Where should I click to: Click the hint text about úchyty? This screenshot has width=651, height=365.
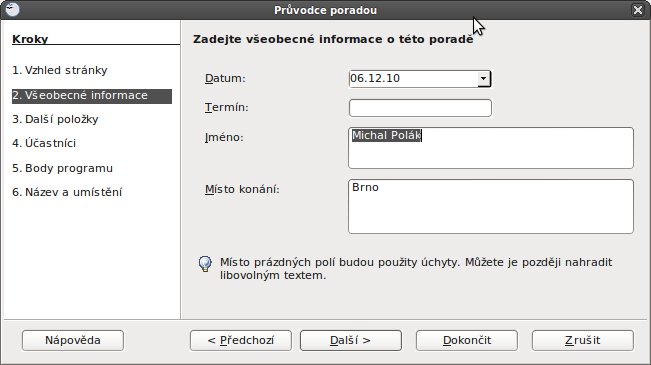416,269
